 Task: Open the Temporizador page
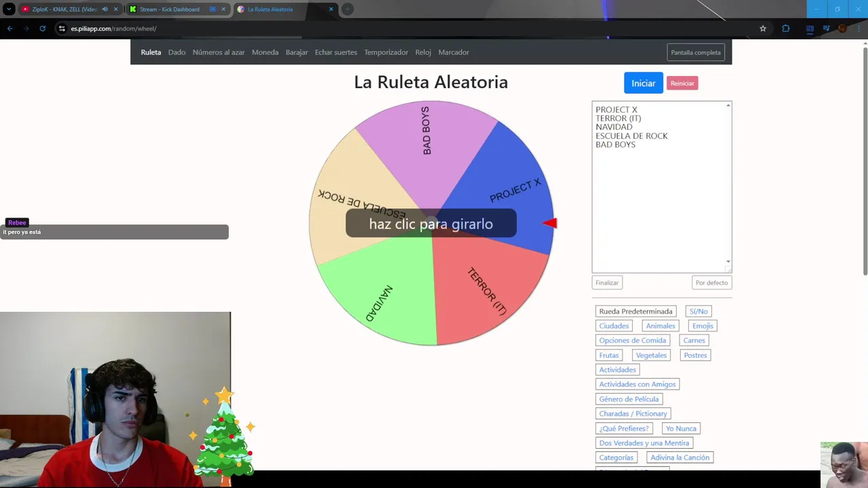pos(386,52)
